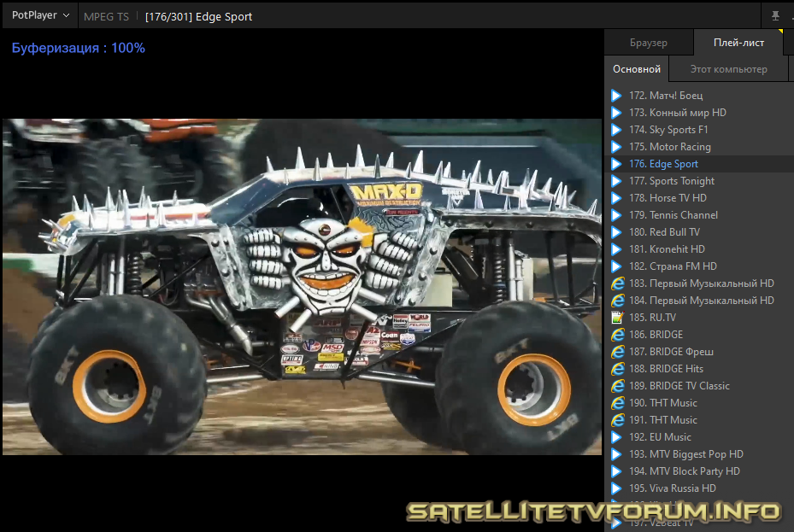
Task: Click the 'MPEG TS' format label
Action: coord(106,17)
